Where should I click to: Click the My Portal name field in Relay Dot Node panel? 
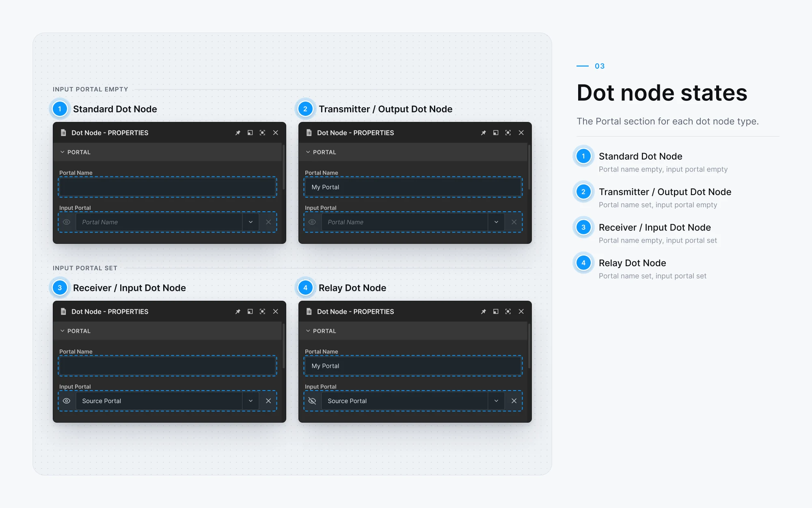[413, 366]
